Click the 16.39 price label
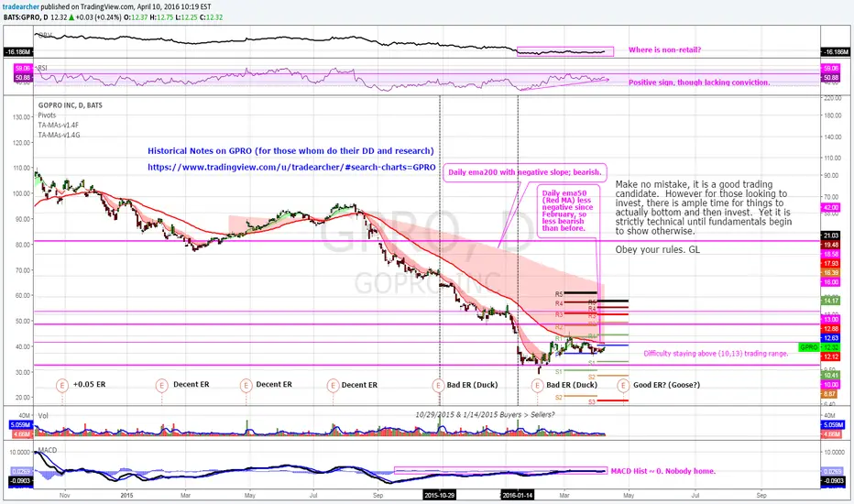Image resolution: width=854 pixels, height=504 pixels. point(830,272)
